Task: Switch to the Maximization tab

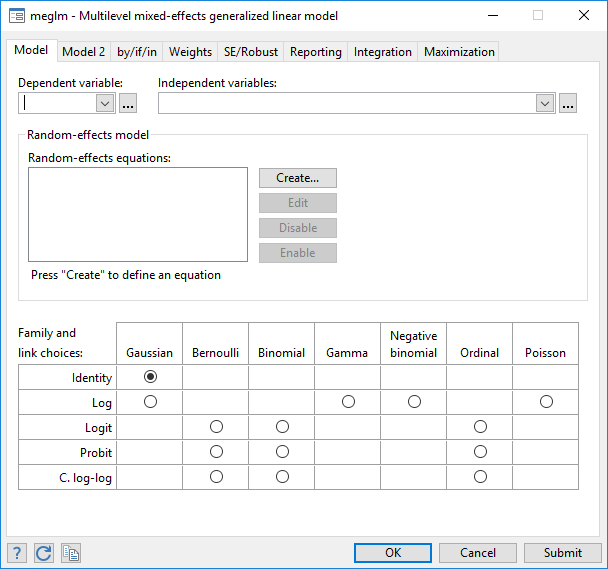Action: pos(459,52)
